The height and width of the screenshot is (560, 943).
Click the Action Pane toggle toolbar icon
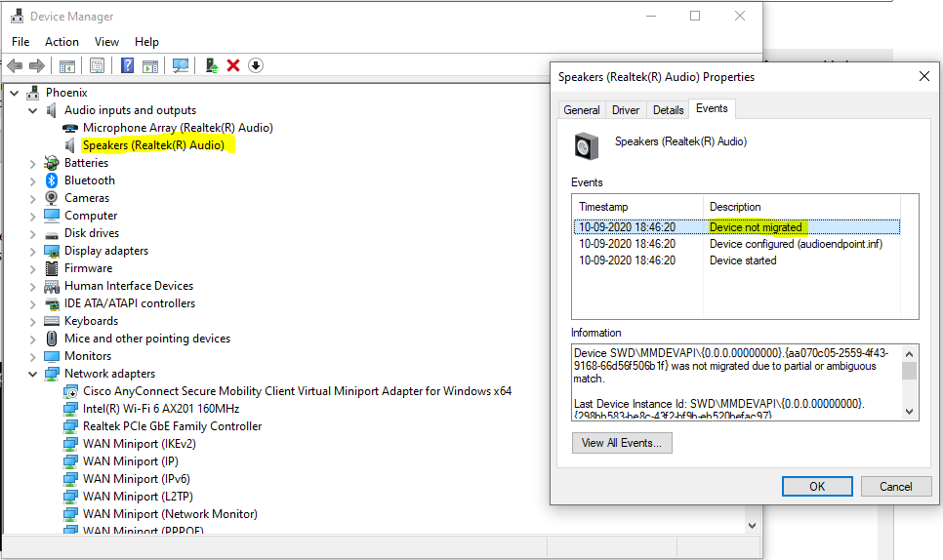tap(150, 65)
